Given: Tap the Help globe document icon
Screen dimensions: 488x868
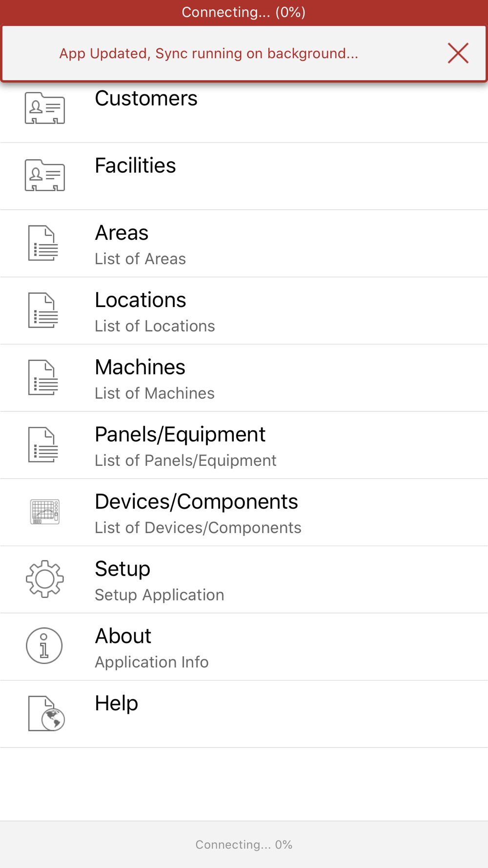Looking at the screenshot, I should coord(46,714).
